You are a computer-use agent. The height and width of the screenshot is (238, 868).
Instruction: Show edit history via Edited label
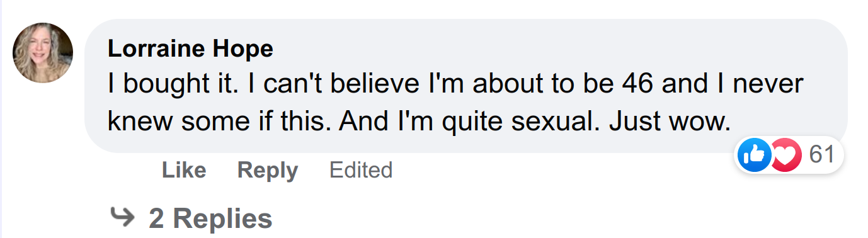click(x=361, y=170)
